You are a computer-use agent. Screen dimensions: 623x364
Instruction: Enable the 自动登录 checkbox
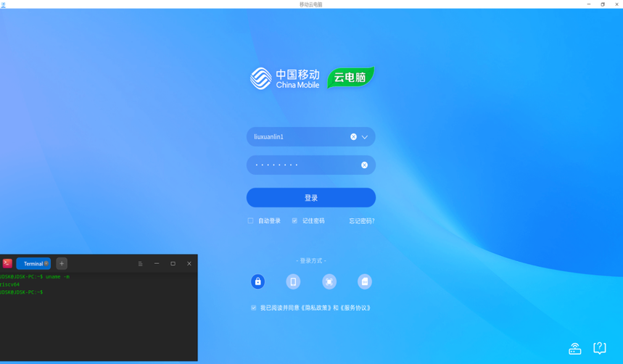click(250, 220)
